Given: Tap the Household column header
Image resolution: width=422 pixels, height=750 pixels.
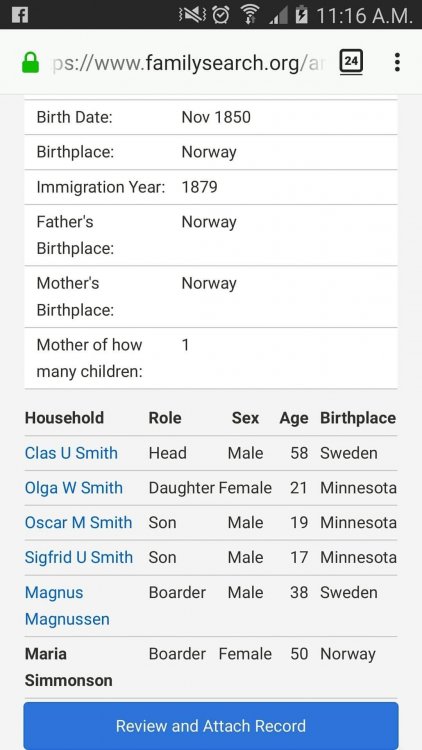Looking at the screenshot, I should (x=64, y=418).
